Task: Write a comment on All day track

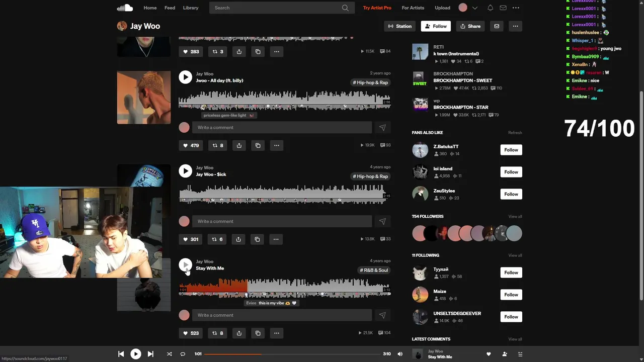Action: [282, 128]
